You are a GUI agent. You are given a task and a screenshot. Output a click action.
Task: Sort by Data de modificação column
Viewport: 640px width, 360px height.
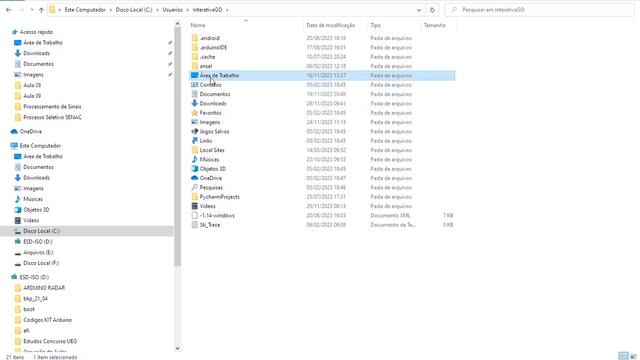point(331,25)
